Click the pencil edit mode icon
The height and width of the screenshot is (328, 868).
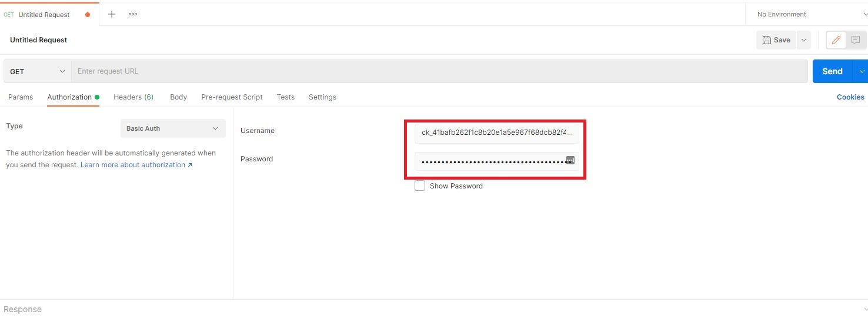tap(836, 40)
